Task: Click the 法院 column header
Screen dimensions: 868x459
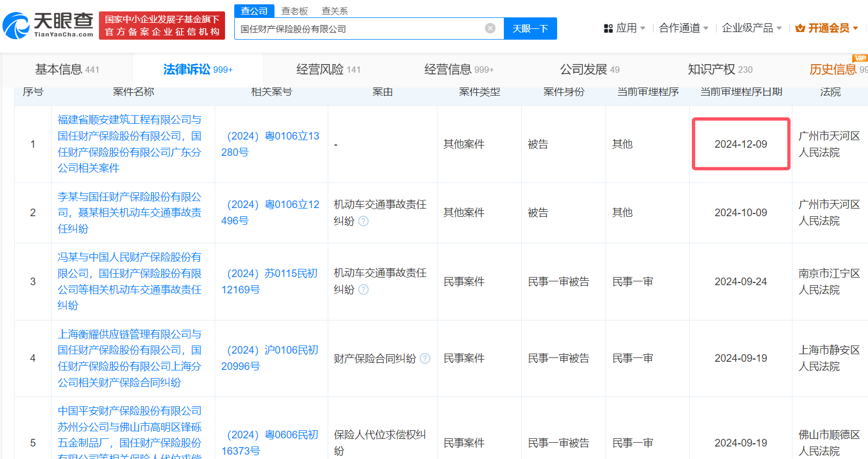Action: tap(830, 92)
